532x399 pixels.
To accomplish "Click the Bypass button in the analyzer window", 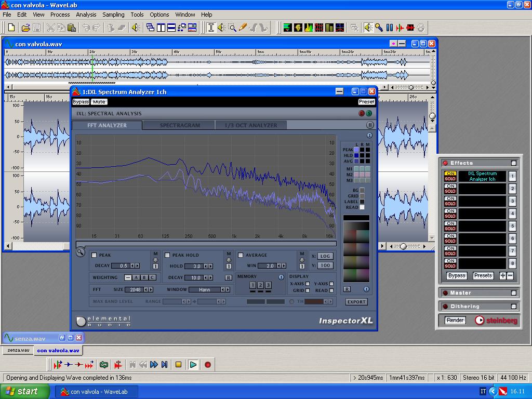I will point(81,102).
